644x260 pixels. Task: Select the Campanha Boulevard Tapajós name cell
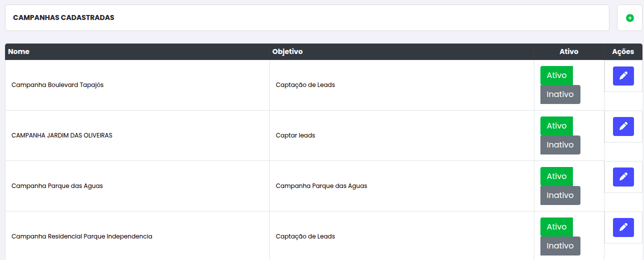click(x=137, y=85)
